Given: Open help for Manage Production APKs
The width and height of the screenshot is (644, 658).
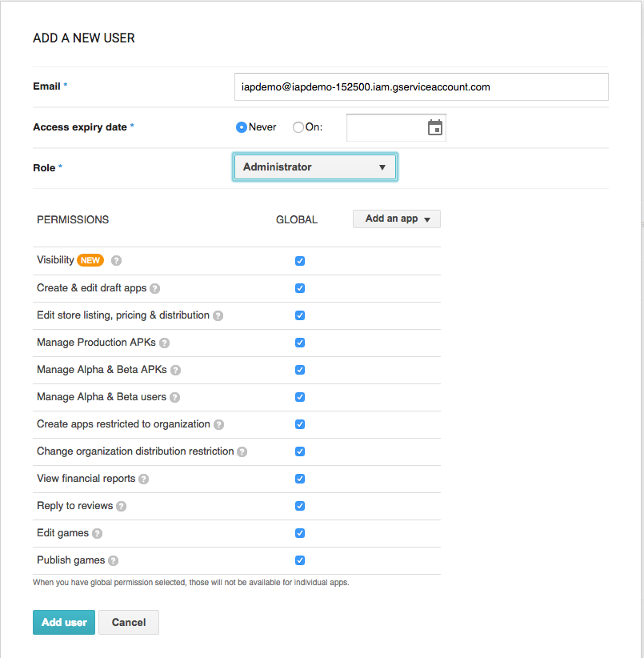Looking at the screenshot, I should tap(164, 343).
